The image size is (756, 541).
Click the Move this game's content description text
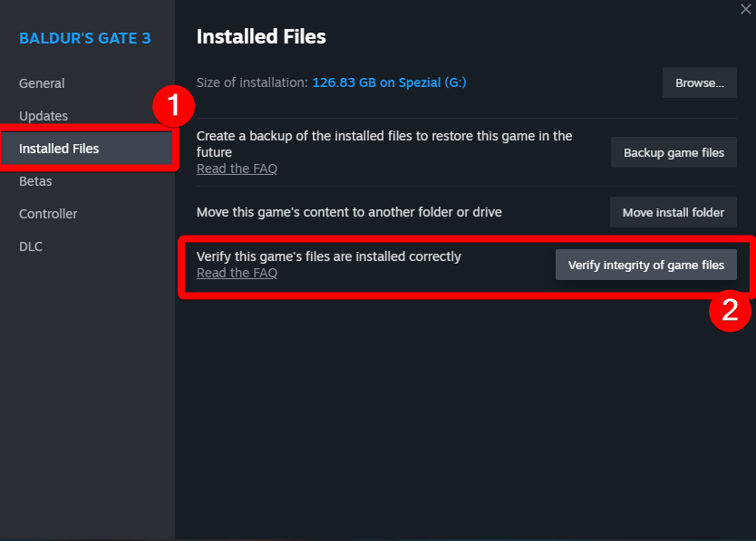click(349, 212)
